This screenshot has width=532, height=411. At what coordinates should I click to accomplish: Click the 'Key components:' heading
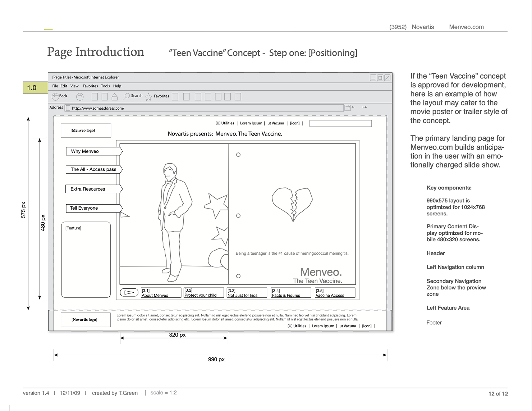[449, 188]
